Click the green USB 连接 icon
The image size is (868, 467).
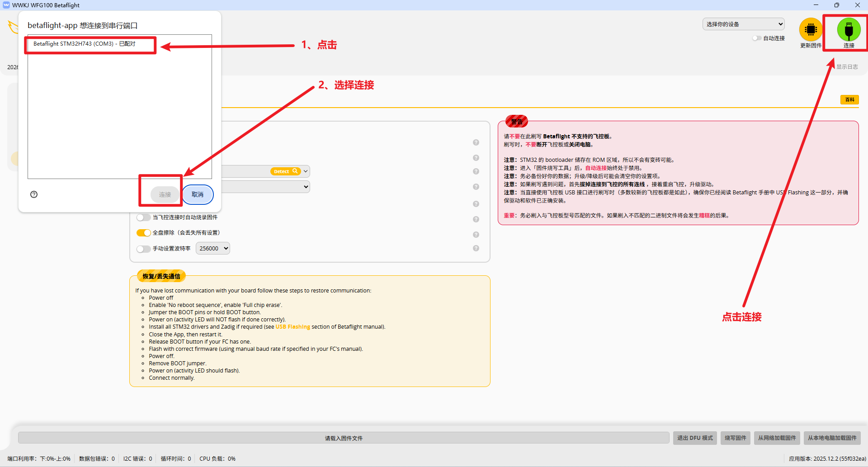pyautogui.click(x=849, y=30)
